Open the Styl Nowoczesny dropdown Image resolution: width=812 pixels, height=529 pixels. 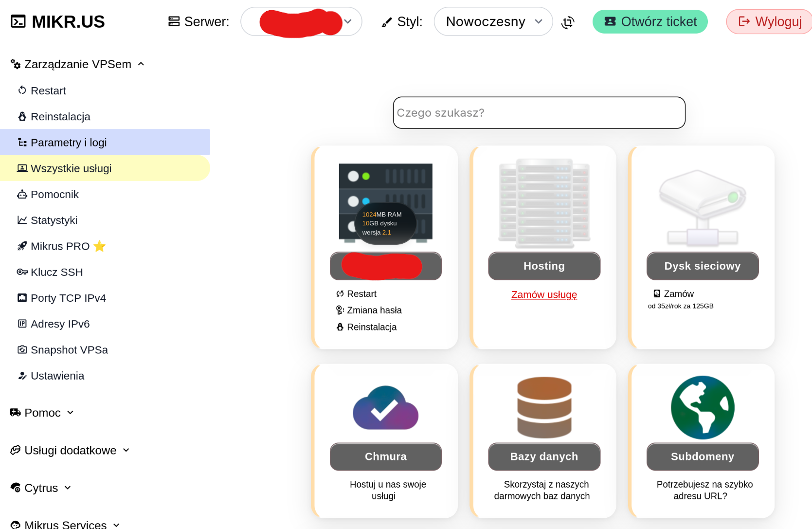(x=493, y=21)
